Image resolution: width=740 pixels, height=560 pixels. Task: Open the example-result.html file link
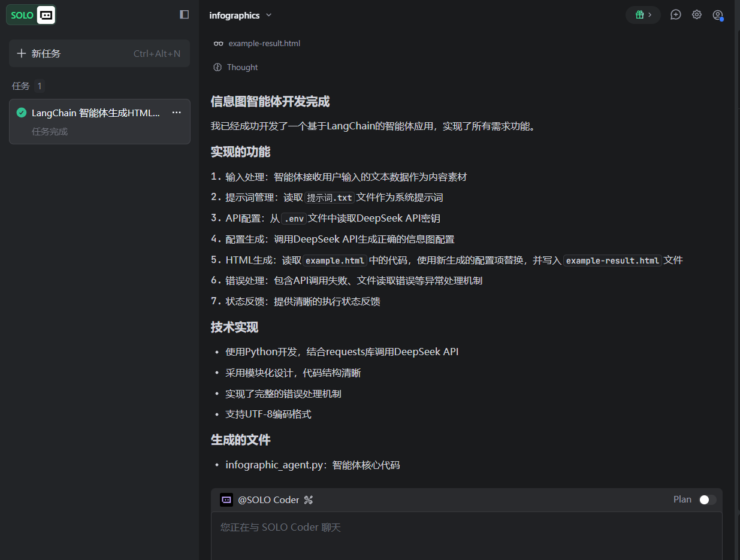[x=264, y=43]
